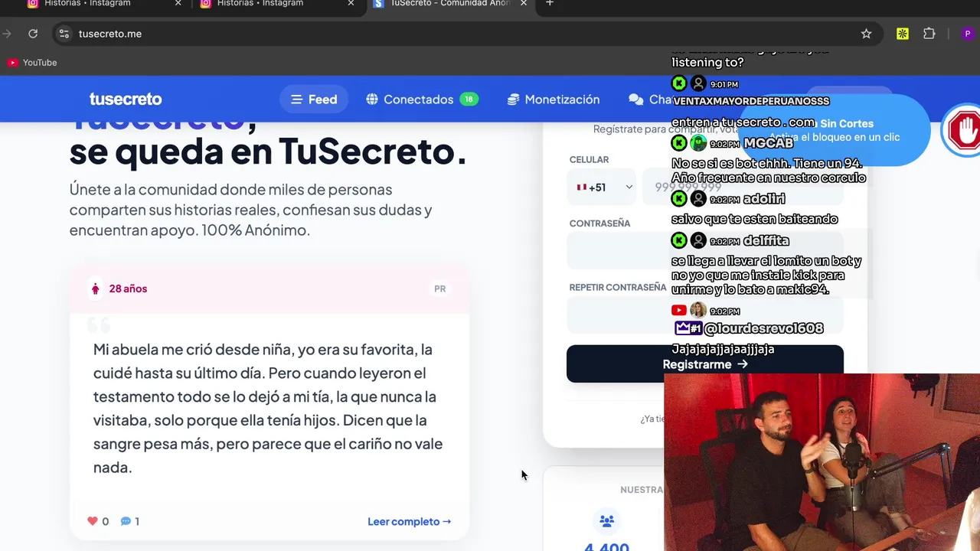
Task: Click the chat bubbles icon in the header
Action: point(636,99)
